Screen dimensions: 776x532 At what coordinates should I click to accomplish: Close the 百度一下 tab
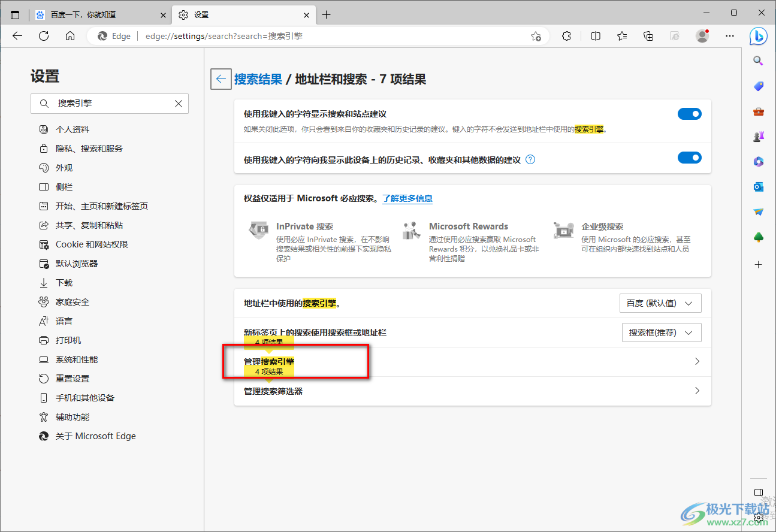163,15
